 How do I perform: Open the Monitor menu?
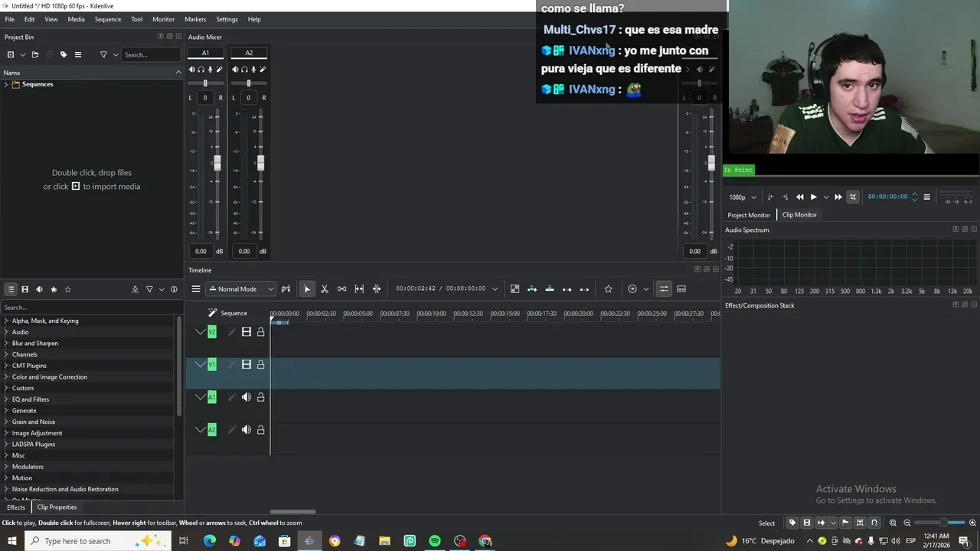coord(163,19)
